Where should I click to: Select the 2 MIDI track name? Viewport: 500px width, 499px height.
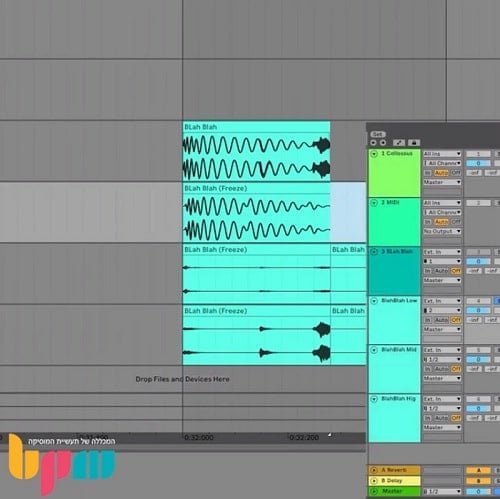(390, 202)
